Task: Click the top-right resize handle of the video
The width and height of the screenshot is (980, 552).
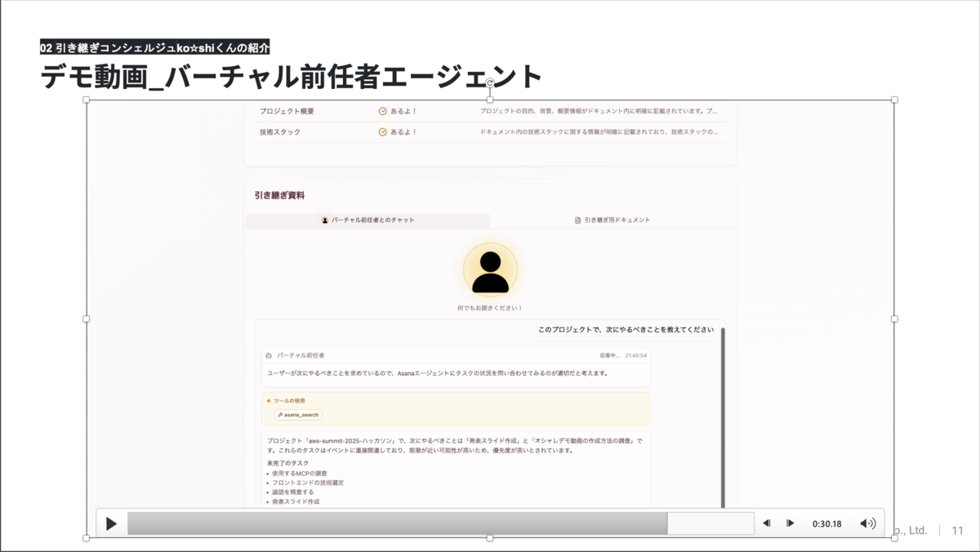Action: point(894,100)
